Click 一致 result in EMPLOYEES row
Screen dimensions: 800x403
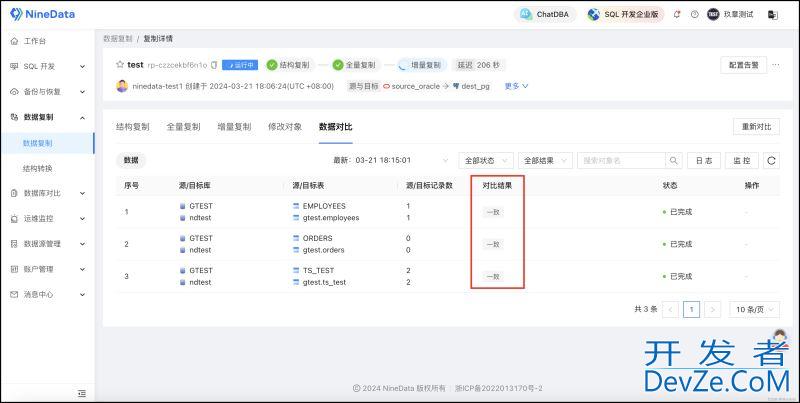click(x=493, y=212)
